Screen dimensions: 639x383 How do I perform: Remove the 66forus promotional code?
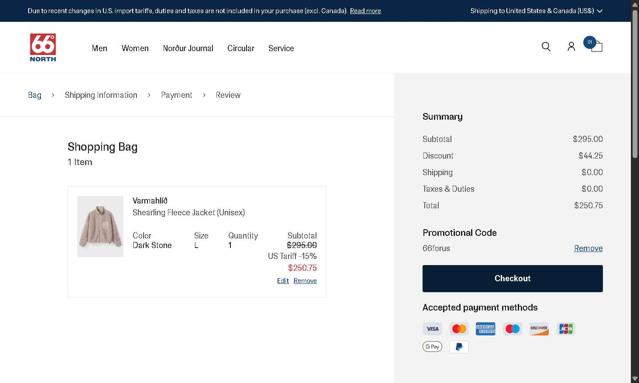[x=588, y=248]
